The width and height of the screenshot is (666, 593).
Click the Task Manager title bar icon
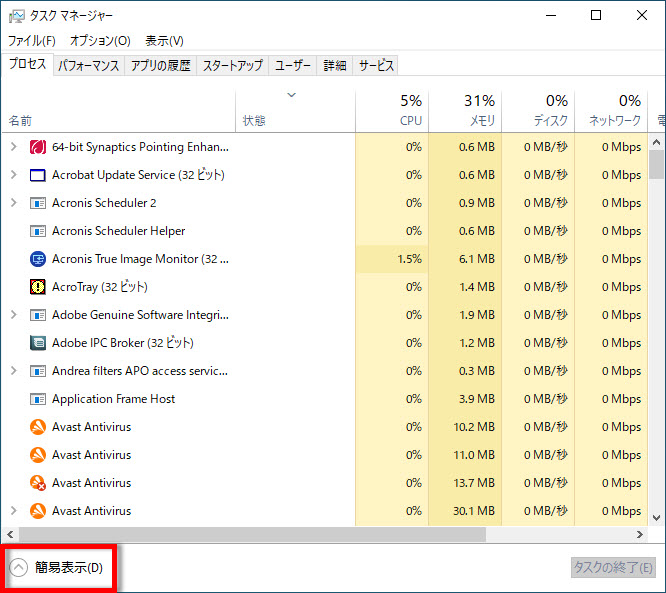coord(16,16)
